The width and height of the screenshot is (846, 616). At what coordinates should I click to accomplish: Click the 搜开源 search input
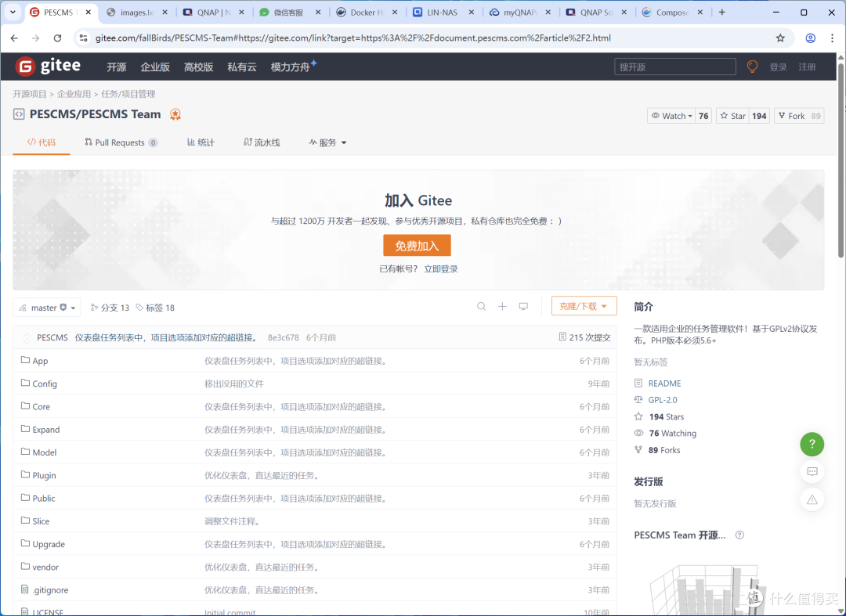pos(675,67)
